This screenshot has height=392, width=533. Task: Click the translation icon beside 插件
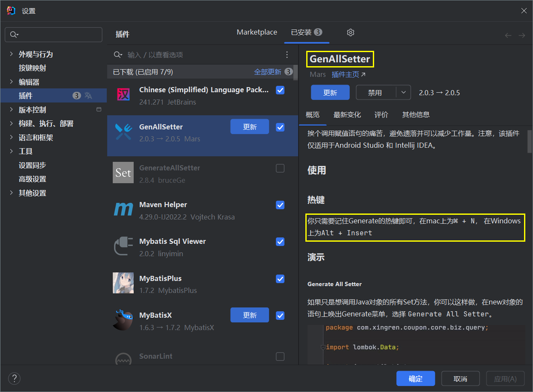[x=88, y=96]
